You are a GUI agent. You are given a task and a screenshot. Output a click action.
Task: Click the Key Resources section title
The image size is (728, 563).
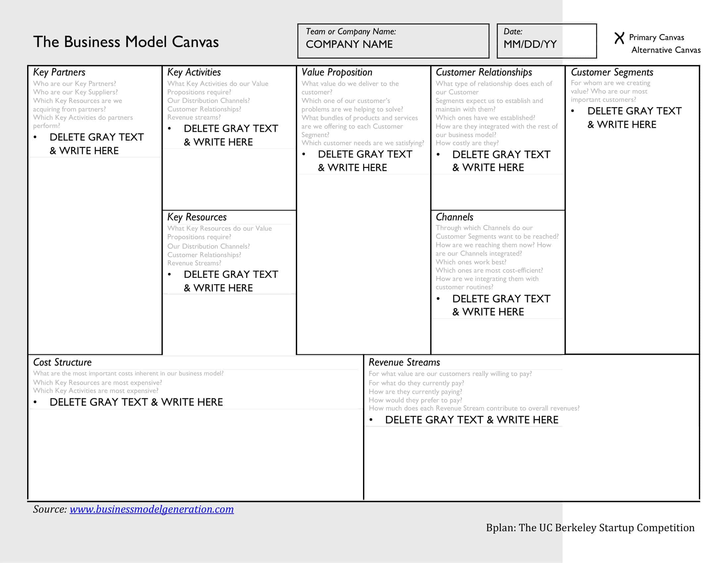pyautogui.click(x=197, y=217)
